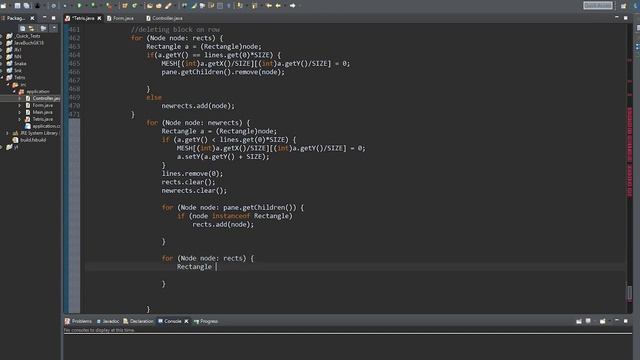Image resolution: width=640 pixels, height=360 pixels.
Task: Maximize the editor area
Action: click(x=626, y=18)
